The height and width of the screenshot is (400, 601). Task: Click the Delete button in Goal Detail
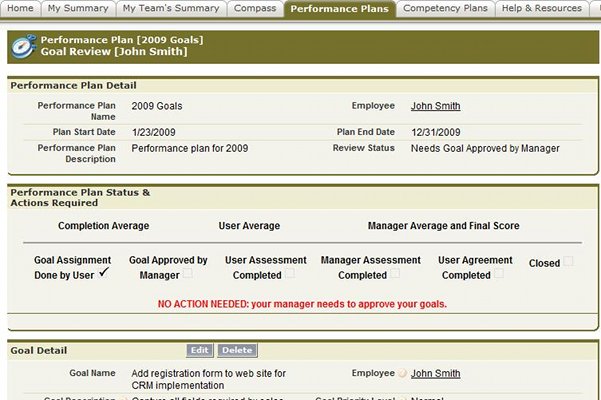coord(237,350)
